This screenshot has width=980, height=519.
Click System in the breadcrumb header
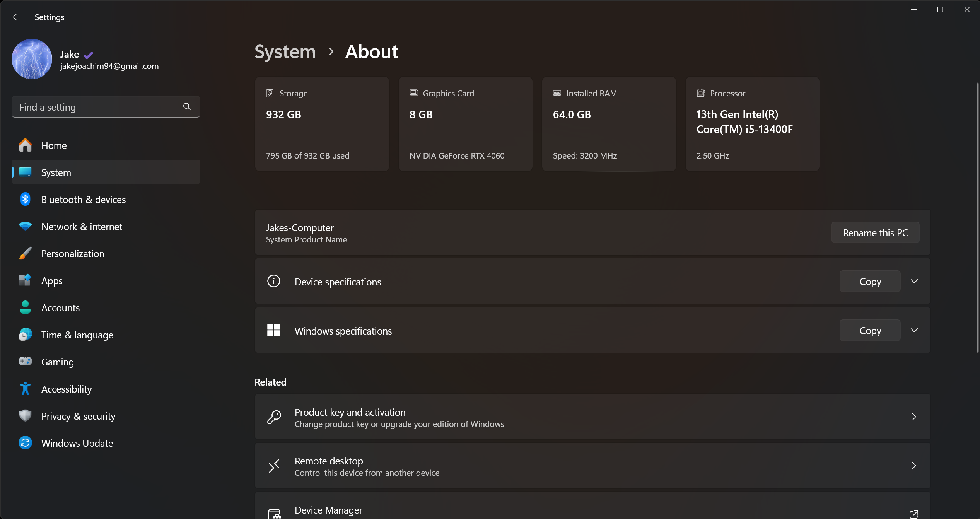tap(285, 51)
